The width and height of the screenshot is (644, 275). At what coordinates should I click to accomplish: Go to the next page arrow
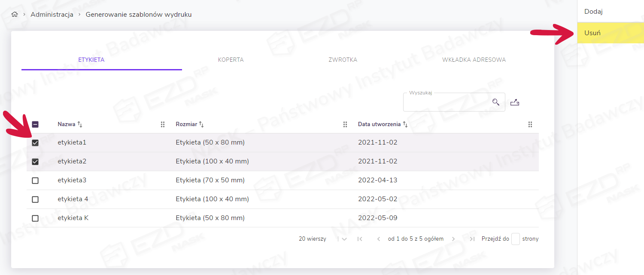[453, 239]
